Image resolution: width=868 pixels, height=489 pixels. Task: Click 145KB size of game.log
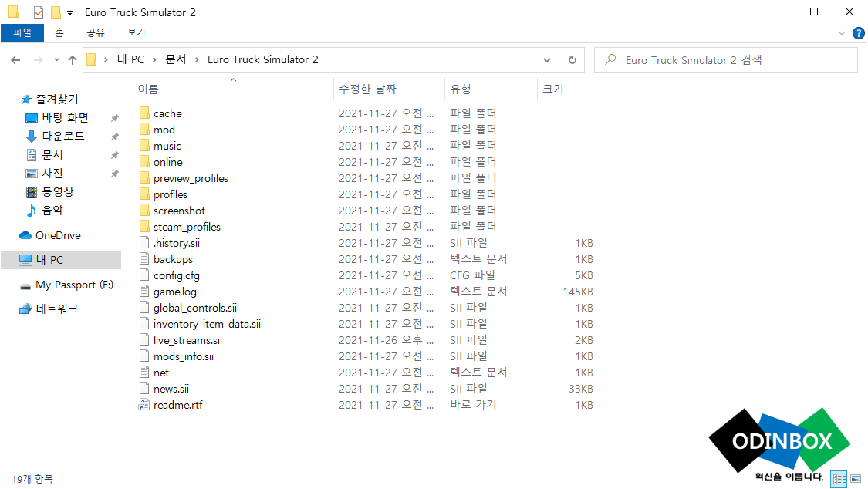point(578,292)
